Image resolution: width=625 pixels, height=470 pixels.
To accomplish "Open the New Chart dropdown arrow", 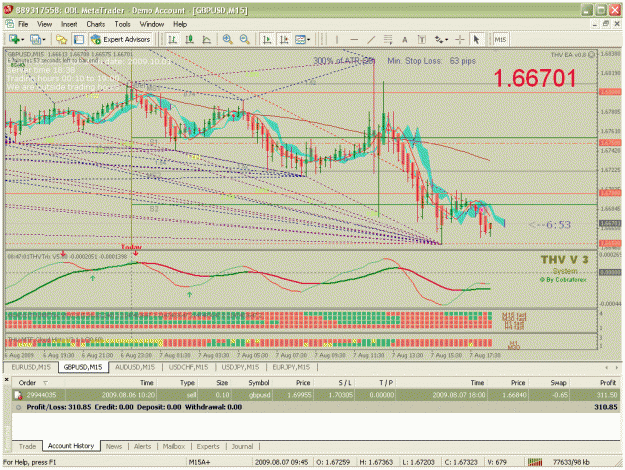I will 22,40.
